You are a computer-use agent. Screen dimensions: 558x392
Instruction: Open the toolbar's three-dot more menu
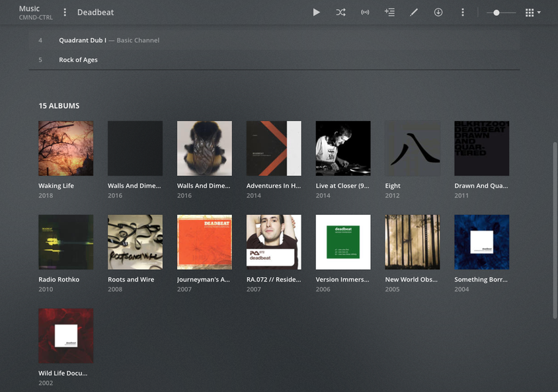pyautogui.click(x=463, y=13)
